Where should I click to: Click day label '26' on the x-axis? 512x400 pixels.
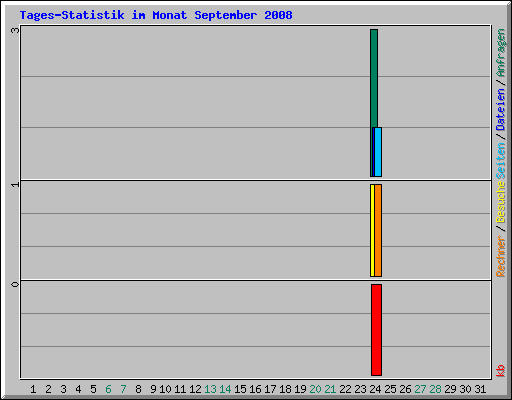point(405,389)
